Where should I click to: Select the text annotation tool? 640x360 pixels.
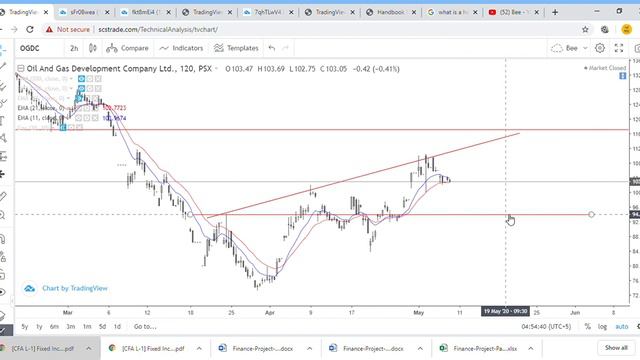tap(2, 120)
